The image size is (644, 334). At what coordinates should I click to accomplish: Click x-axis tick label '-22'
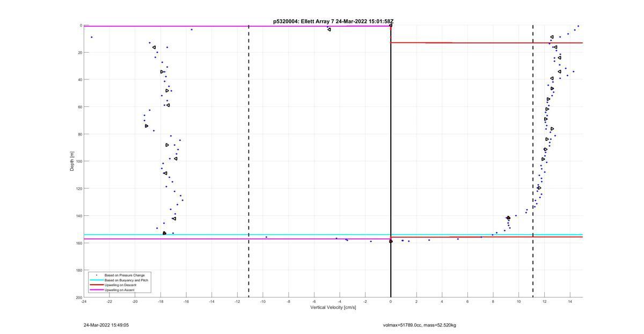[x=109, y=302]
